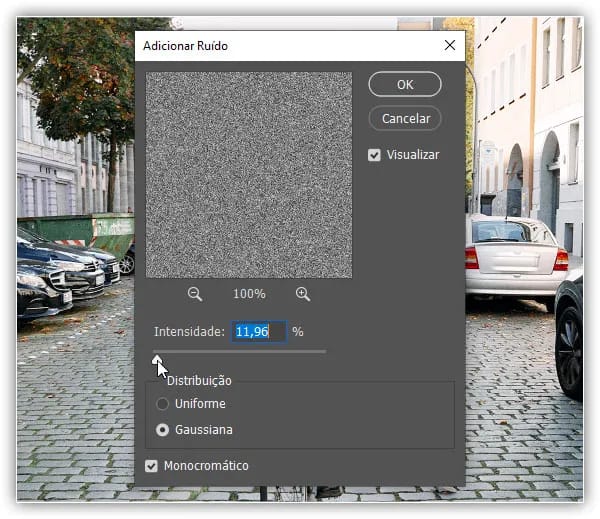Click the zoom out magnifier below preview
Screen dimensions: 600x519
[195, 294]
